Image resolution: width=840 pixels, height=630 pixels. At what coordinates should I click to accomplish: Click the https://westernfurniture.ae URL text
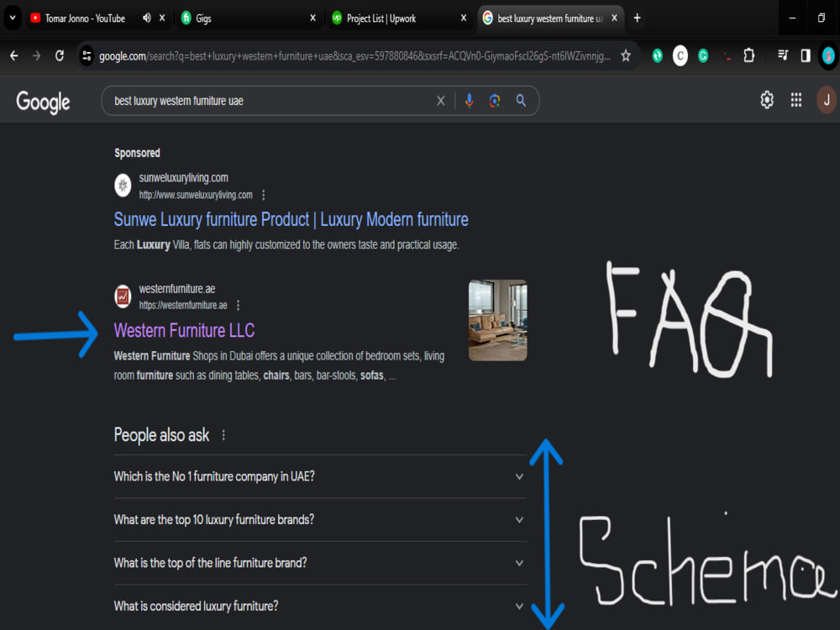pos(182,306)
